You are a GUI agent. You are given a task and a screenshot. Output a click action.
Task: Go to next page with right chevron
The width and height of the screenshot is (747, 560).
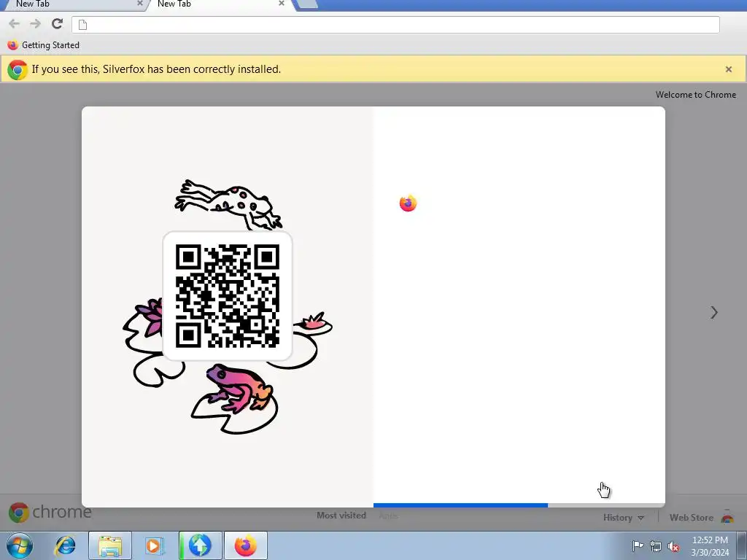(x=713, y=312)
